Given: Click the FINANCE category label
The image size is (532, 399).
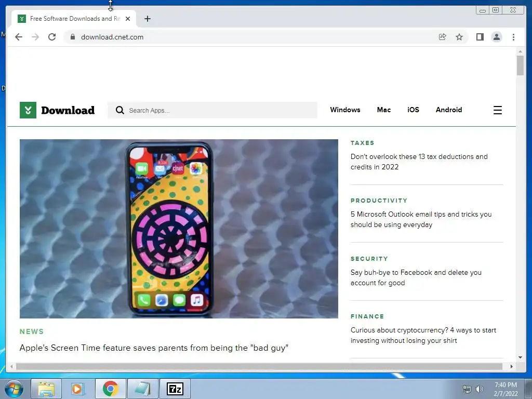Looking at the screenshot, I should click(x=367, y=316).
